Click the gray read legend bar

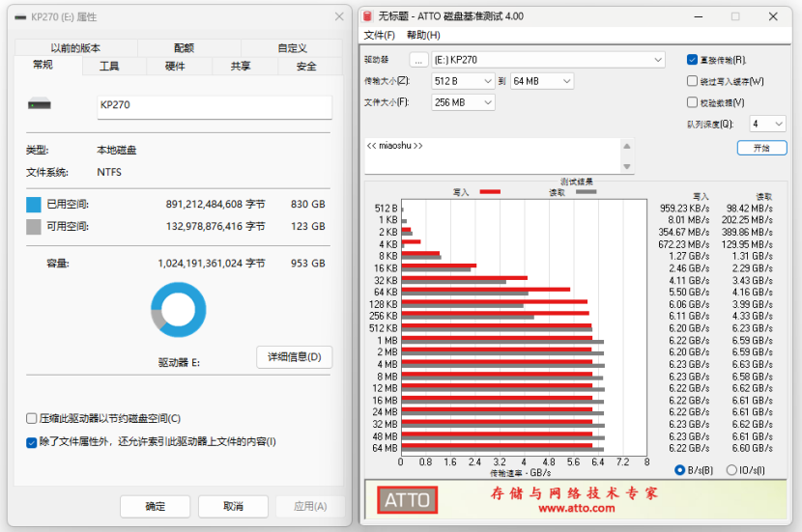coord(587,192)
